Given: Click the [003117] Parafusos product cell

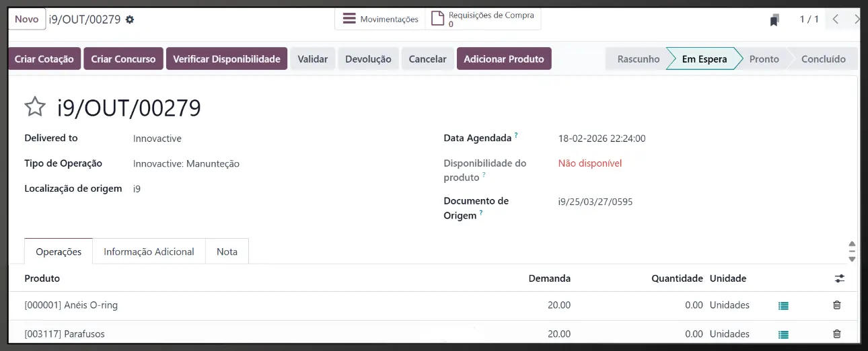Looking at the screenshot, I should click(65, 334).
